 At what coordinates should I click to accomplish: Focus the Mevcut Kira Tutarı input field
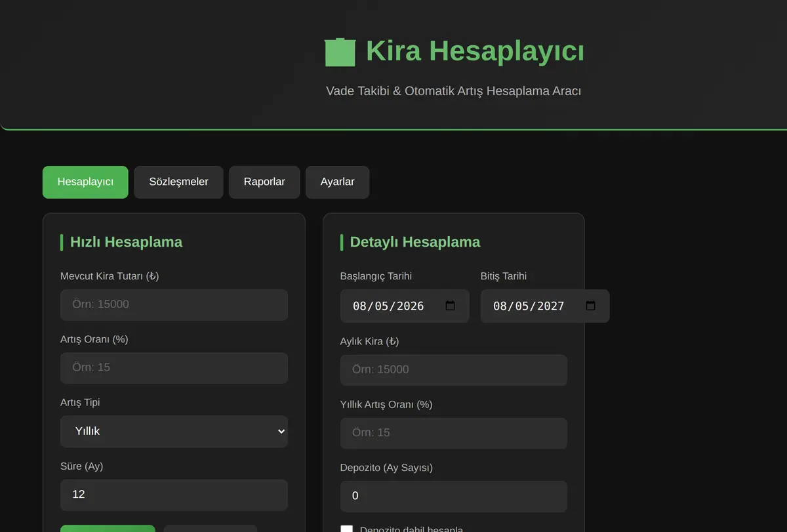pos(174,305)
